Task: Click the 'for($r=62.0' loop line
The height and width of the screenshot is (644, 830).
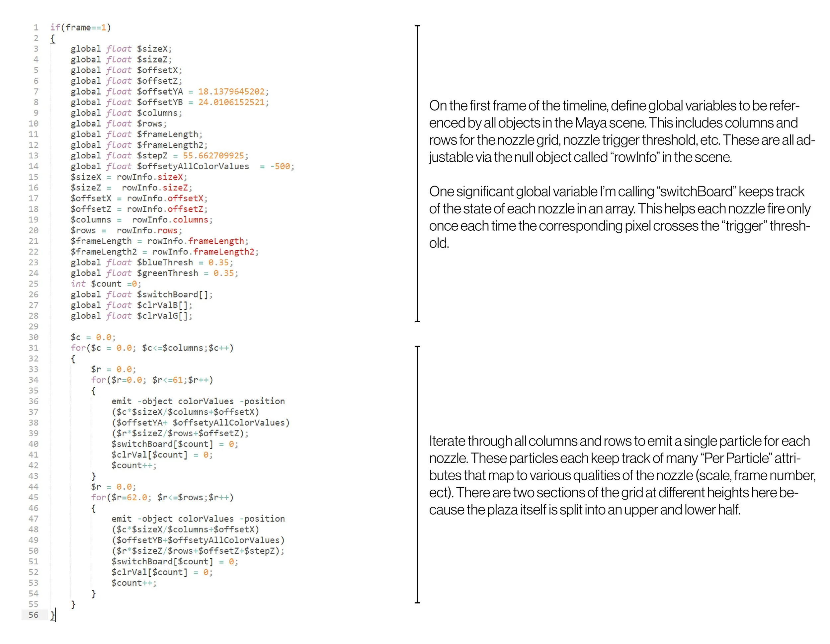Action: coord(162,497)
